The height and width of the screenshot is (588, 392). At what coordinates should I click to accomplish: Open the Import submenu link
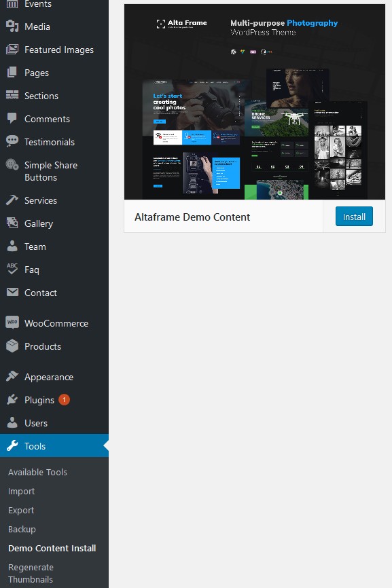tap(21, 492)
